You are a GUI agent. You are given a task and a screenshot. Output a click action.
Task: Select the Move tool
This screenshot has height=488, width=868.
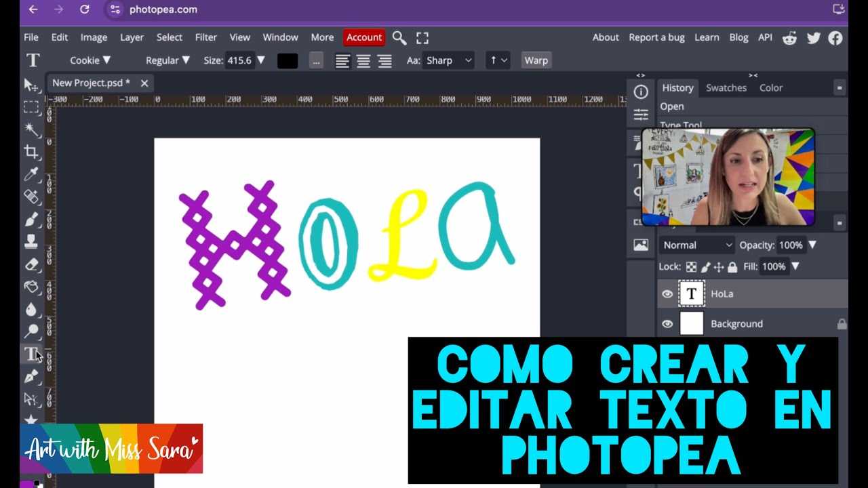coord(31,85)
